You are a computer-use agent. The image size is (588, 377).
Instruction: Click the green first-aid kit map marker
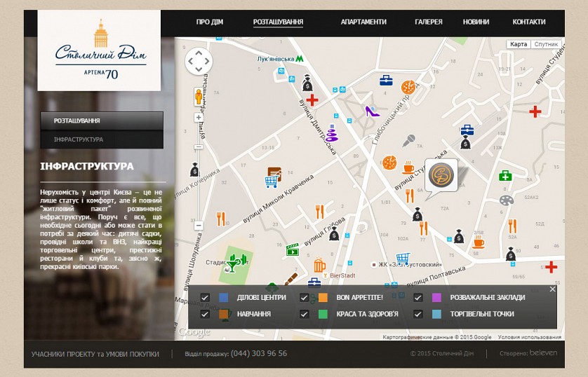tap(505, 175)
